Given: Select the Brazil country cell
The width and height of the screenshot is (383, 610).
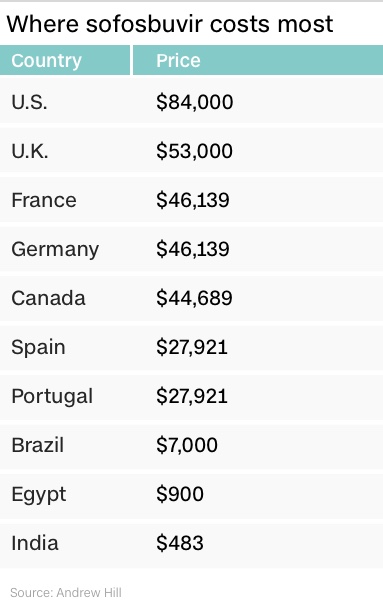Looking at the screenshot, I should 38,445.
